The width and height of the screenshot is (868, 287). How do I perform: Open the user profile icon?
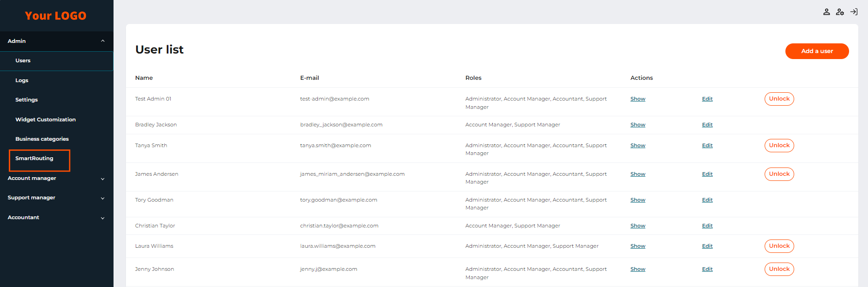click(826, 12)
